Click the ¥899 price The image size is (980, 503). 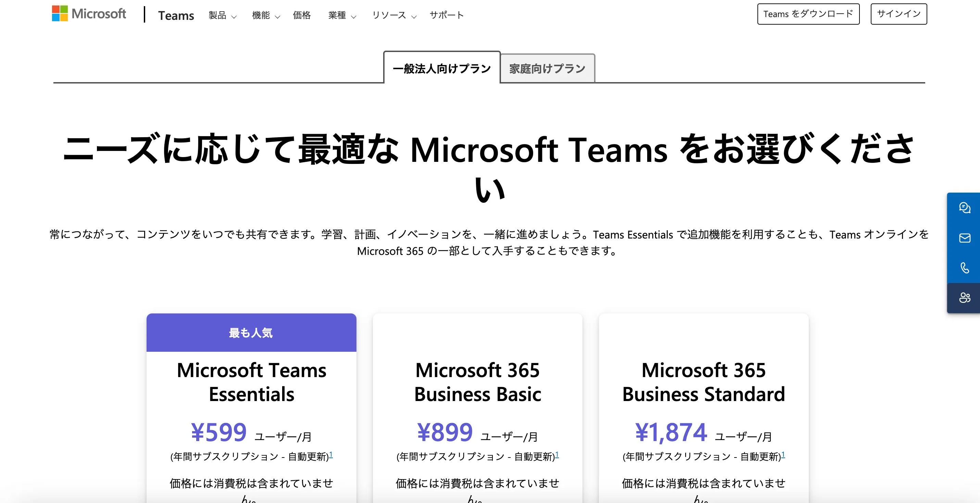[x=445, y=432]
